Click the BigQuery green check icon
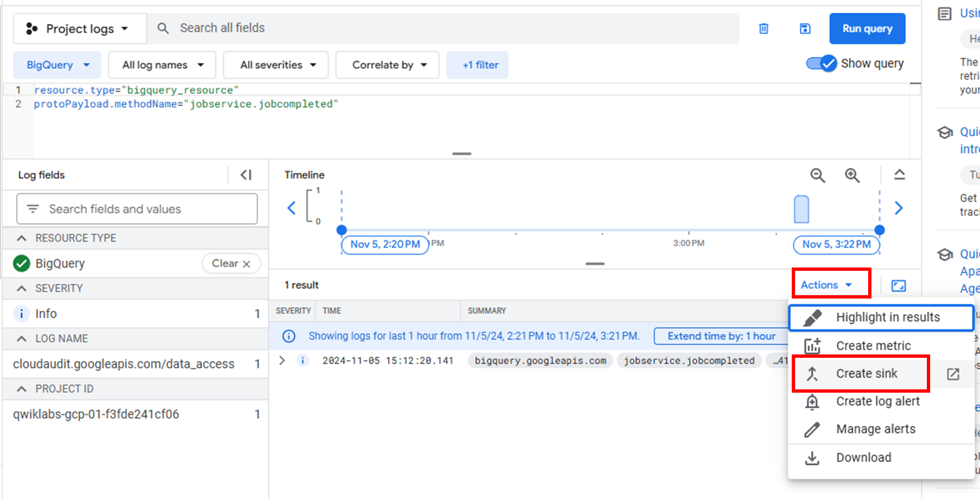980x499 pixels. tap(22, 264)
